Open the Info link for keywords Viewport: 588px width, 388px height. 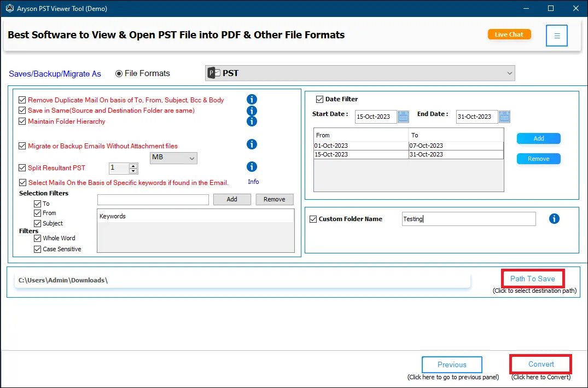click(x=253, y=182)
